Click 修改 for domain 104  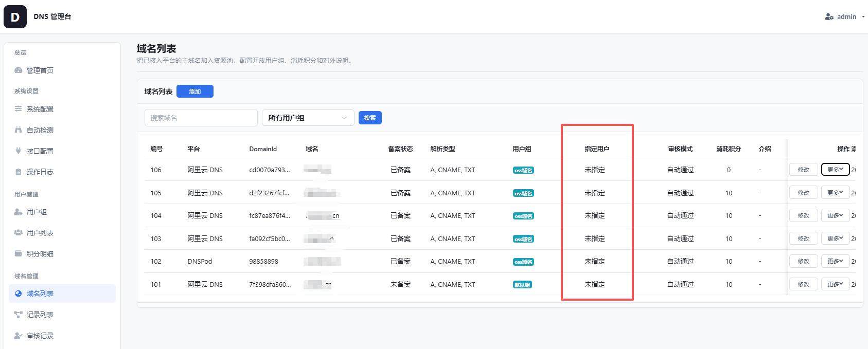tap(804, 215)
